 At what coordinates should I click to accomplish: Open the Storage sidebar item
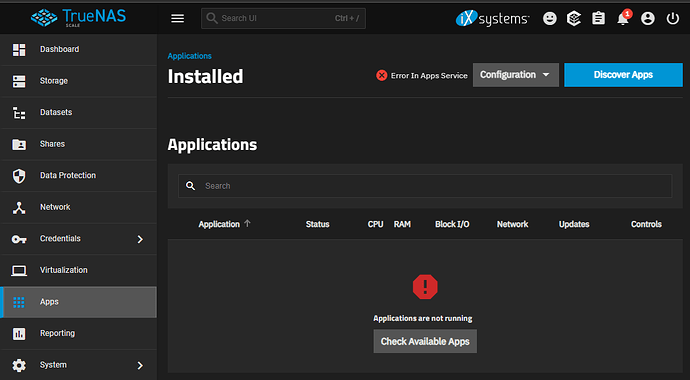(x=79, y=81)
